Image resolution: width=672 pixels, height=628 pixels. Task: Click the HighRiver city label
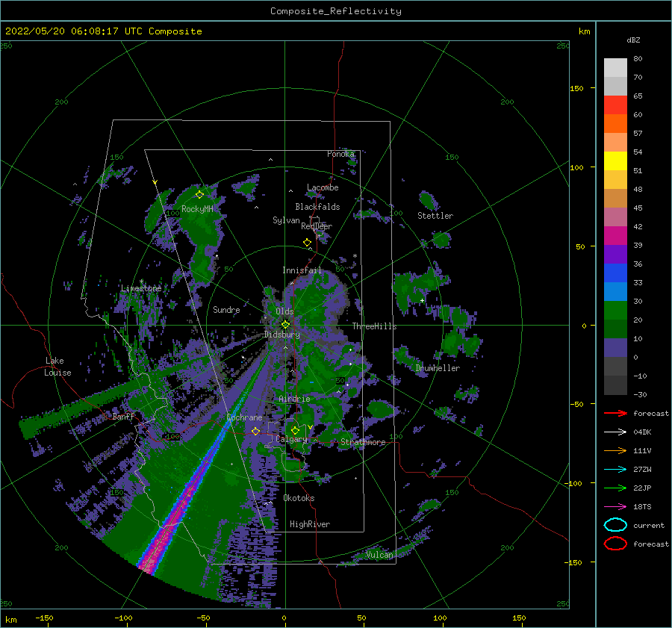click(x=310, y=524)
